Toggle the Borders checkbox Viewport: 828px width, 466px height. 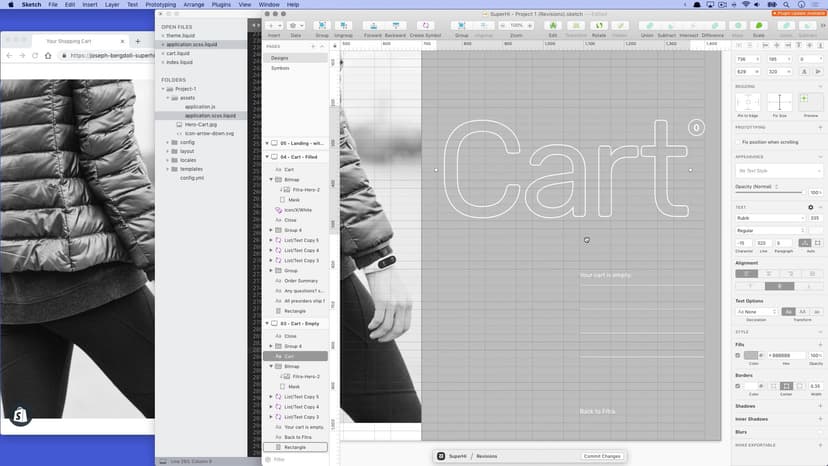739,386
